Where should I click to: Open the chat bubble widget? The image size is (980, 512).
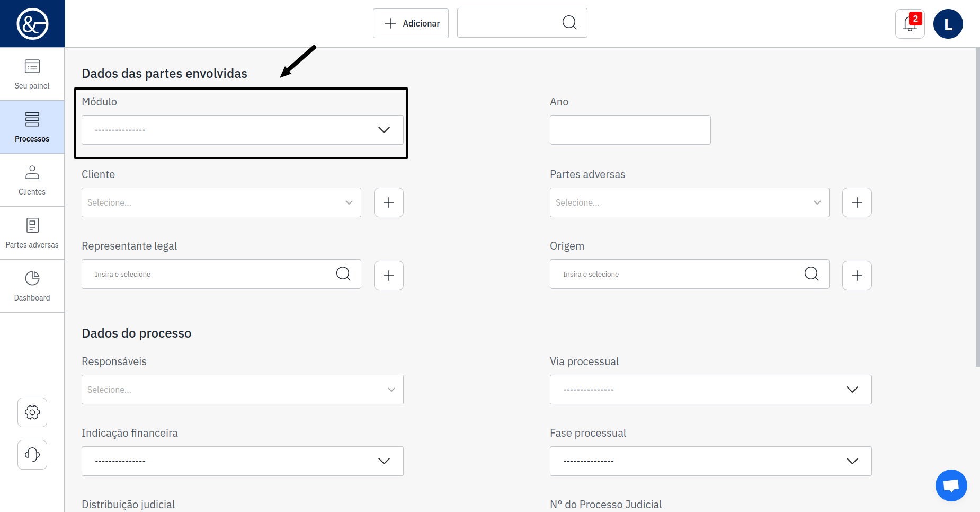951,485
